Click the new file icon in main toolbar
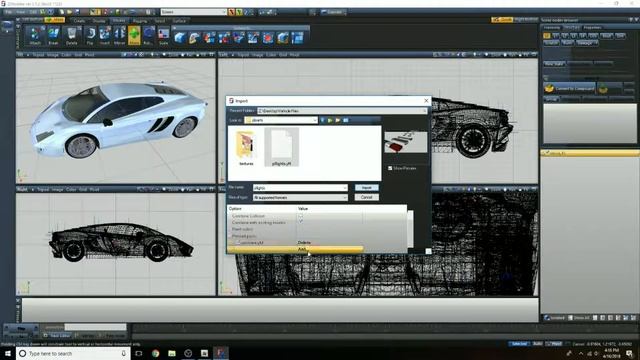Viewport: 640px width, 360px height. coord(62,12)
